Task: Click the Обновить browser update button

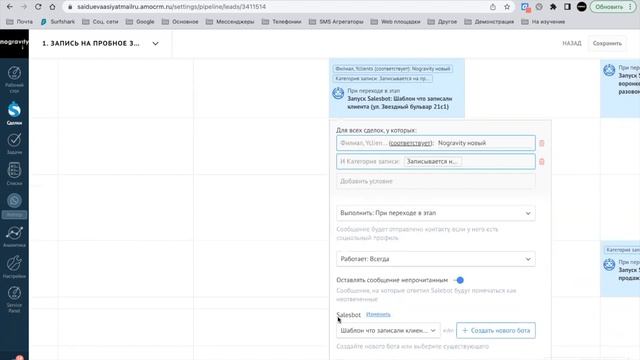Action: 613,7
